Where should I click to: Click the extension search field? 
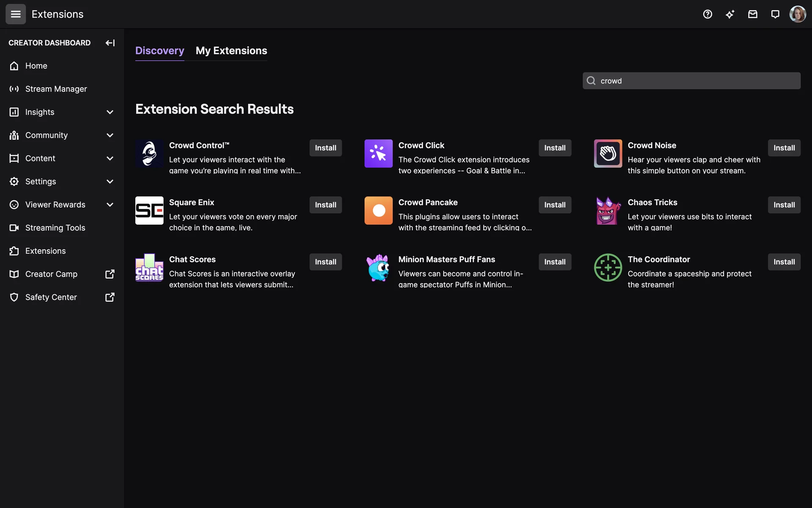tap(698, 81)
